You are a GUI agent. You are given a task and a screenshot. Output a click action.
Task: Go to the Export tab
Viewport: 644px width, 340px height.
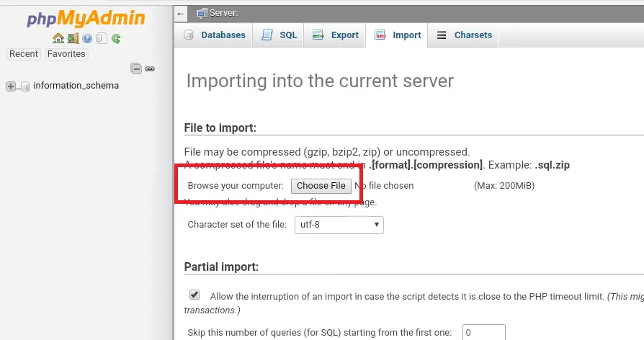coord(336,35)
